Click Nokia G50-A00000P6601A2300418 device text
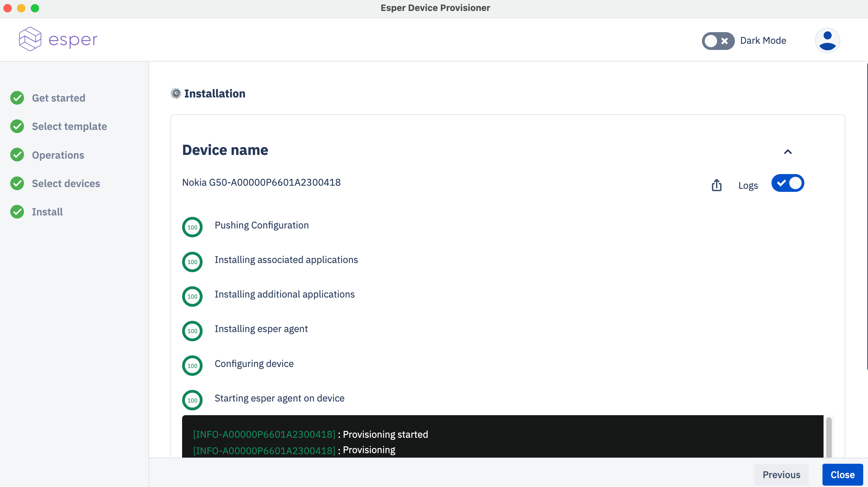The image size is (868, 487). point(261,182)
